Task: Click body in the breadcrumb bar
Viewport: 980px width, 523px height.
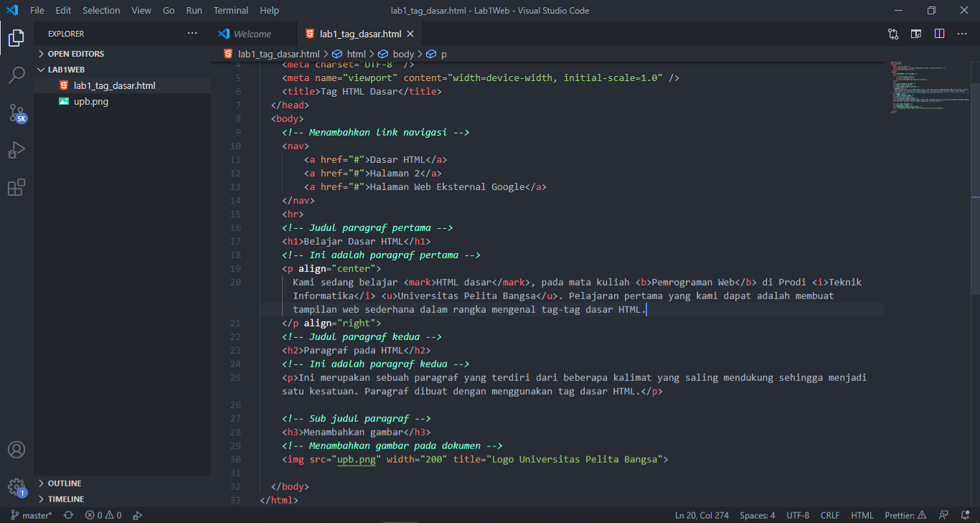Action: [x=403, y=53]
